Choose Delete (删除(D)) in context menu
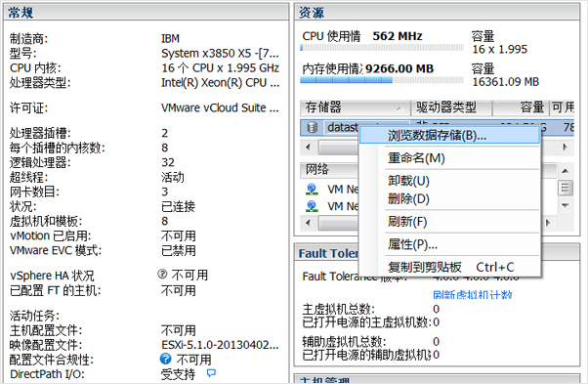This screenshot has width=588, height=384. point(408,198)
